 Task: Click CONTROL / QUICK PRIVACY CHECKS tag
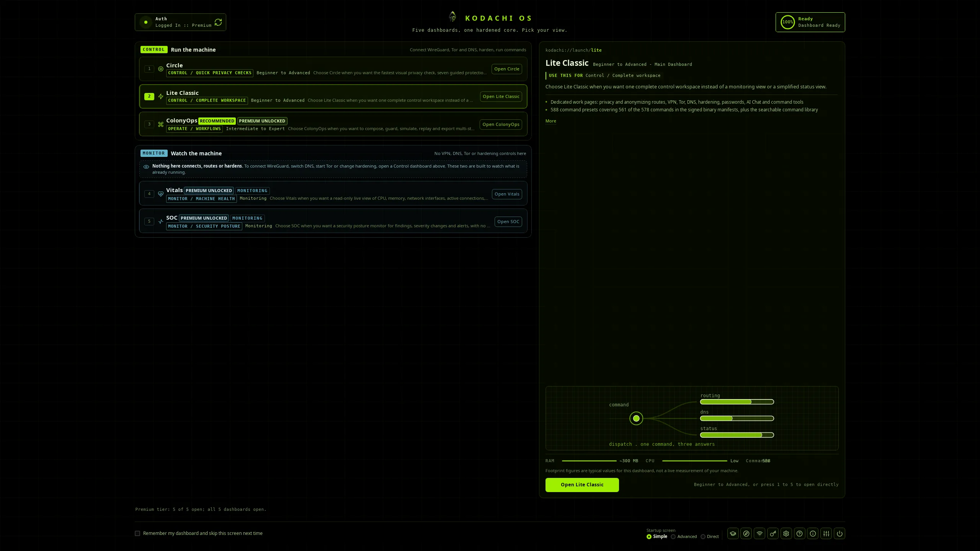(x=210, y=73)
